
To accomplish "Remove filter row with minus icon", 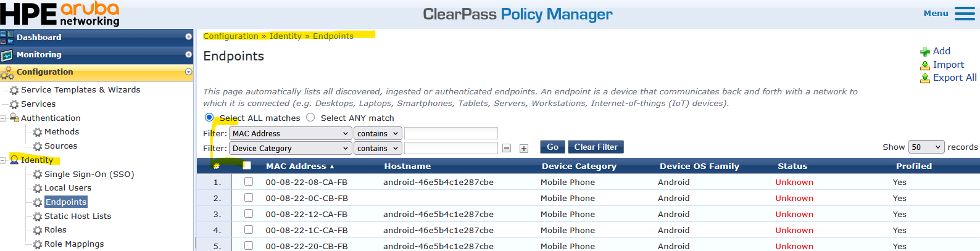I will point(507,148).
